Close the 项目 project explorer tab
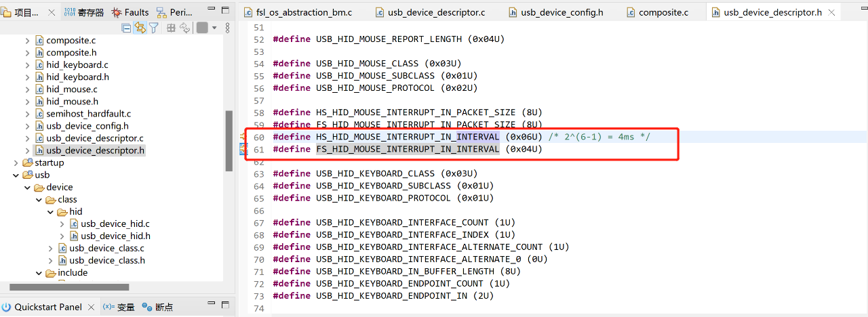868x317 pixels. (x=52, y=12)
